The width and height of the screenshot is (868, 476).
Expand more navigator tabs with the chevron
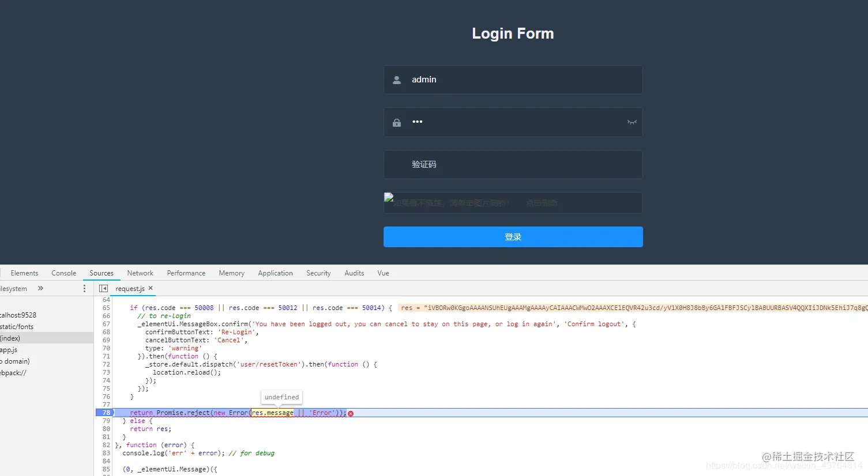pyautogui.click(x=40, y=288)
